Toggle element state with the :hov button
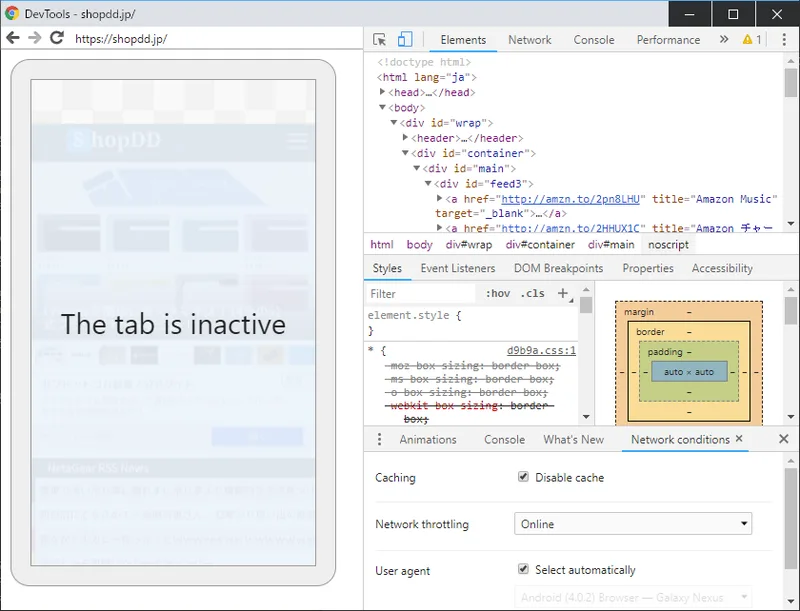 pos(498,292)
